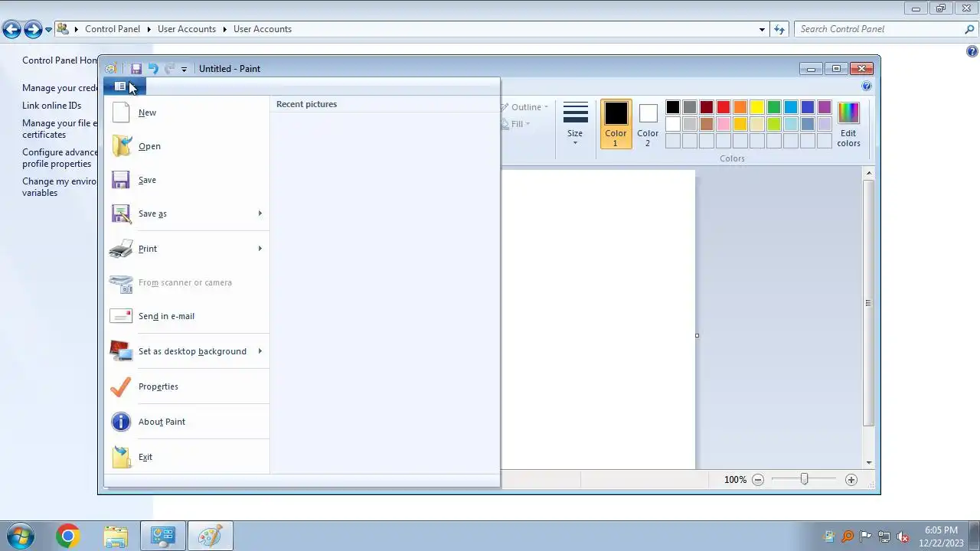The width and height of the screenshot is (980, 551).
Task: Click the envelope icon for Send in e-mail
Action: pyautogui.click(x=121, y=316)
